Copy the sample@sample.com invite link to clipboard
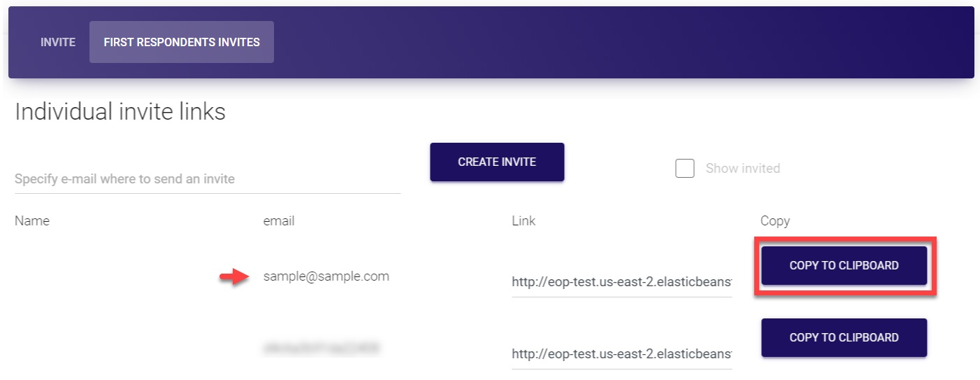Viewport: 980px width, 380px height. pyautogui.click(x=844, y=266)
